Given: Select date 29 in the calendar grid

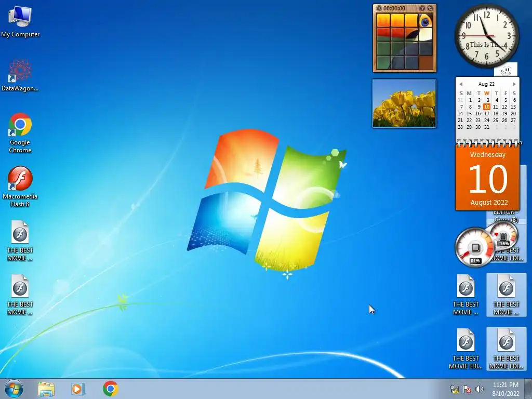Looking at the screenshot, I should 469,127.
